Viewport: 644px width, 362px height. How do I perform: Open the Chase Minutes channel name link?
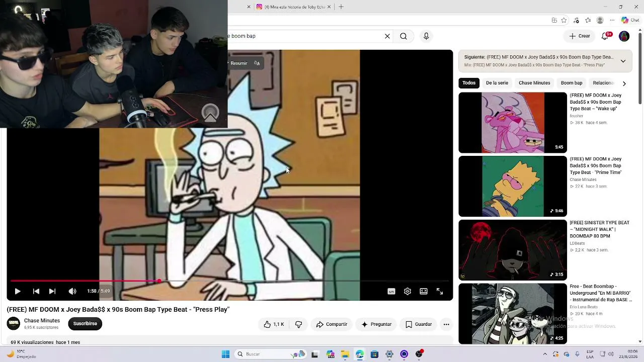click(42, 321)
